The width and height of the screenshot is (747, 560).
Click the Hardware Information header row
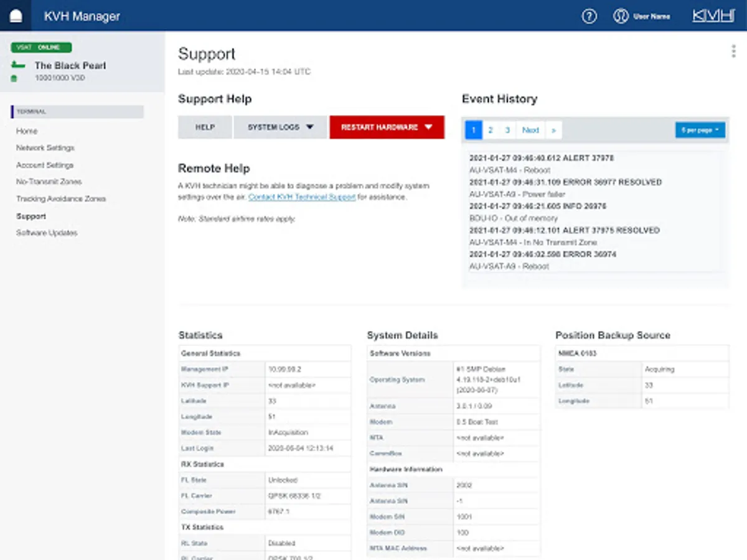click(453, 469)
